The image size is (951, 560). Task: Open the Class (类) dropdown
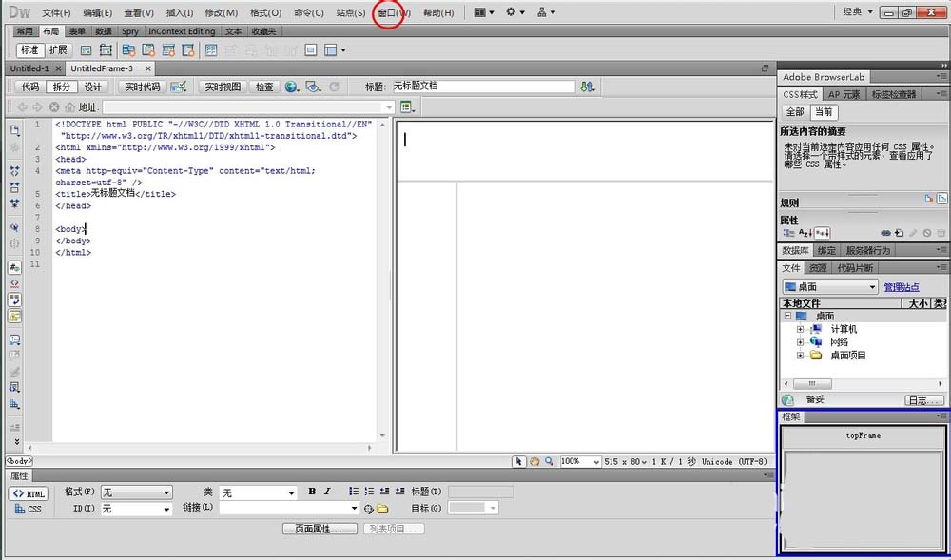(x=259, y=492)
